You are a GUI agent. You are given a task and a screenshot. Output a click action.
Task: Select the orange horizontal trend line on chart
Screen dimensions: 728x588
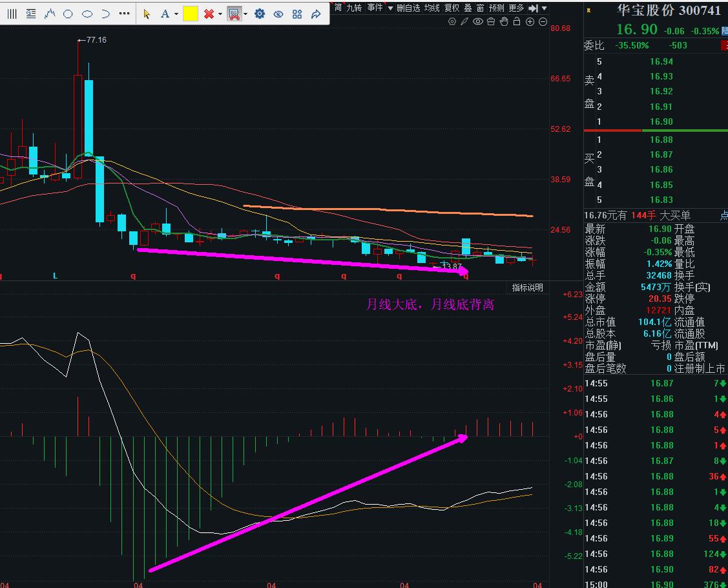[x=388, y=211]
